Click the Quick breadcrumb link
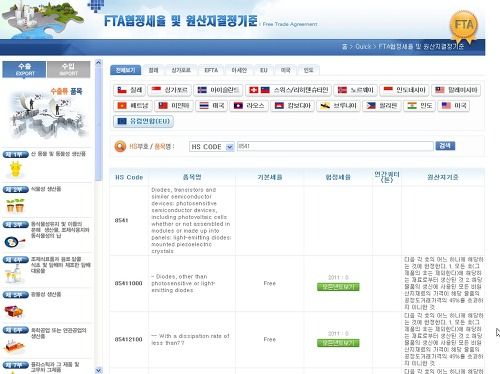The width and height of the screenshot is (500, 374). [363, 47]
